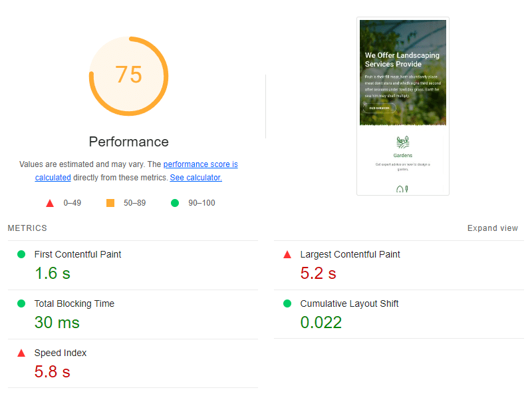Click the Gardens plant icon in the preview
The height and width of the screenshot is (394, 532).
coord(402,142)
